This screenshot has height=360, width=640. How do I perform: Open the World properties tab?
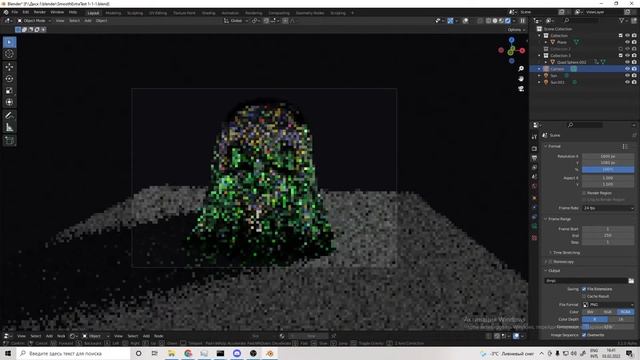pos(534,186)
